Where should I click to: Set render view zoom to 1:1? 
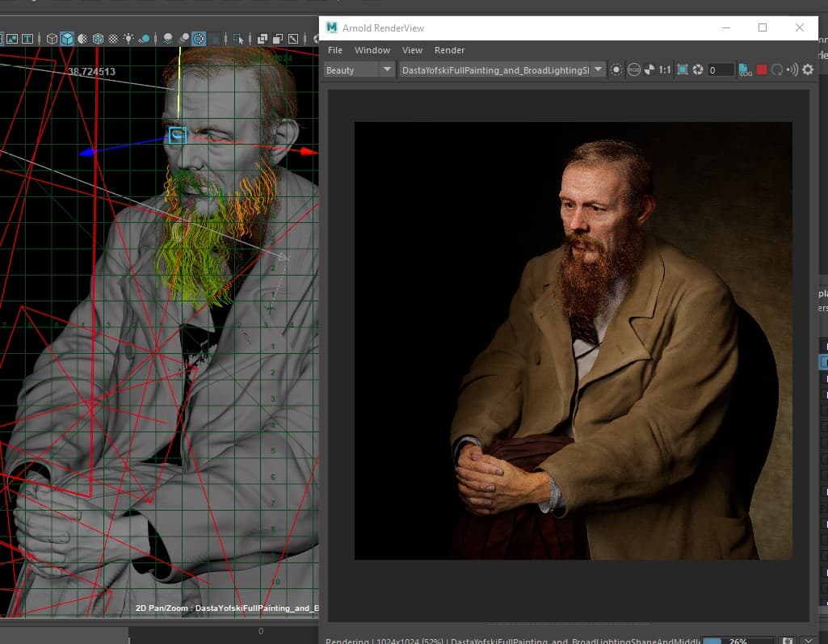pyautogui.click(x=665, y=69)
